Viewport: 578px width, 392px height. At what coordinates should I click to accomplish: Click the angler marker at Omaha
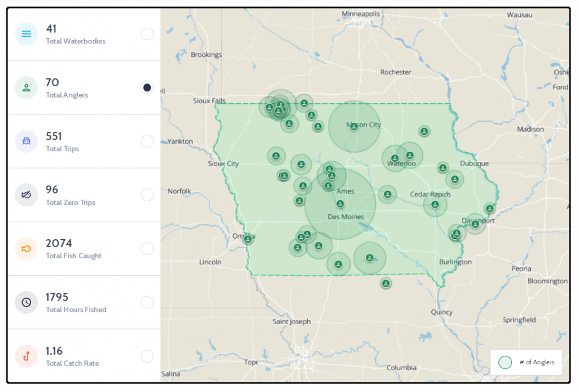tap(248, 239)
